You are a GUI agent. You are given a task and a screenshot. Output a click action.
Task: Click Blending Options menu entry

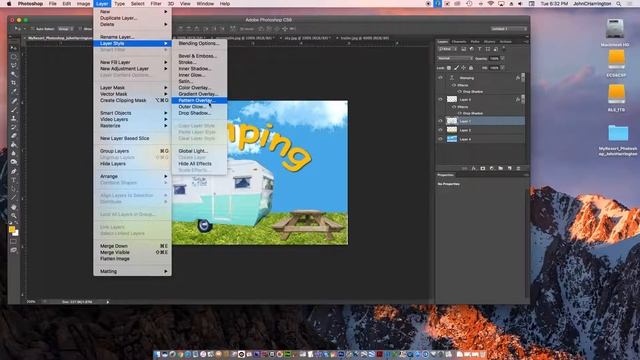click(199, 43)
